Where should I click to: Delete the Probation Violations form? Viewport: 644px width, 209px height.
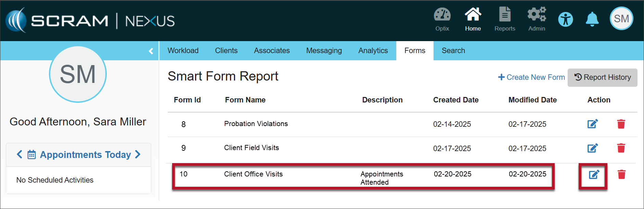pos(621,124)
